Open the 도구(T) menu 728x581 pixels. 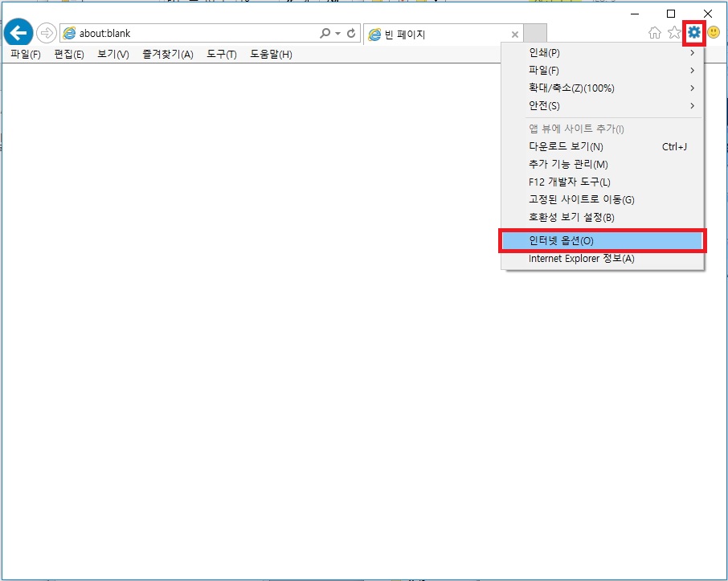[x=222, y=55]
